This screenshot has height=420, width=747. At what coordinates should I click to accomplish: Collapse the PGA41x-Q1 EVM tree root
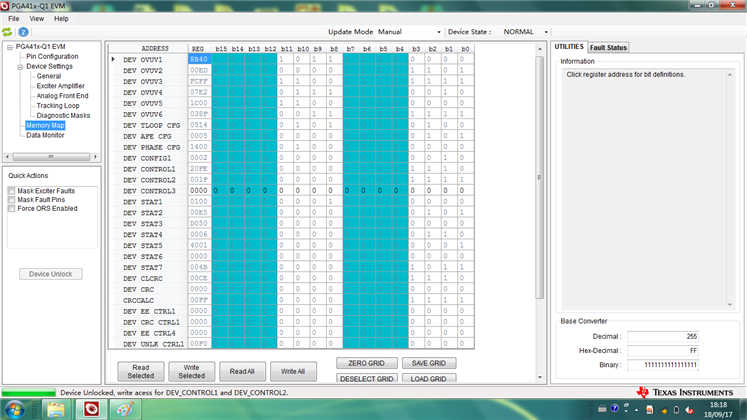[10, 47]
